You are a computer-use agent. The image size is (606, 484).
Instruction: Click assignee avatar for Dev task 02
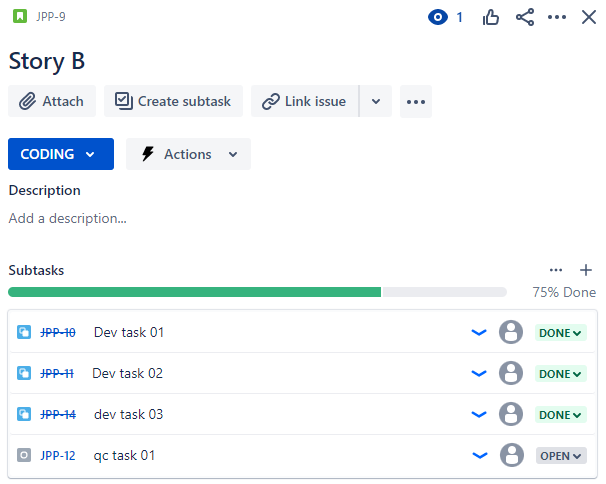[x=511, y=373]
